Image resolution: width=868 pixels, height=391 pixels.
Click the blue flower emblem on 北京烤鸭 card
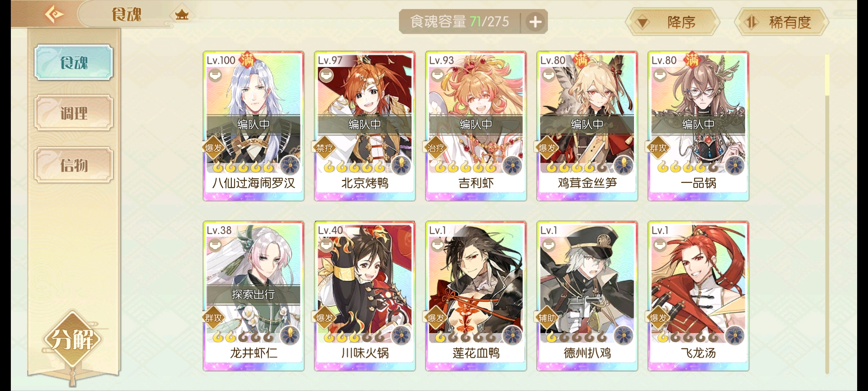(401, 166)
